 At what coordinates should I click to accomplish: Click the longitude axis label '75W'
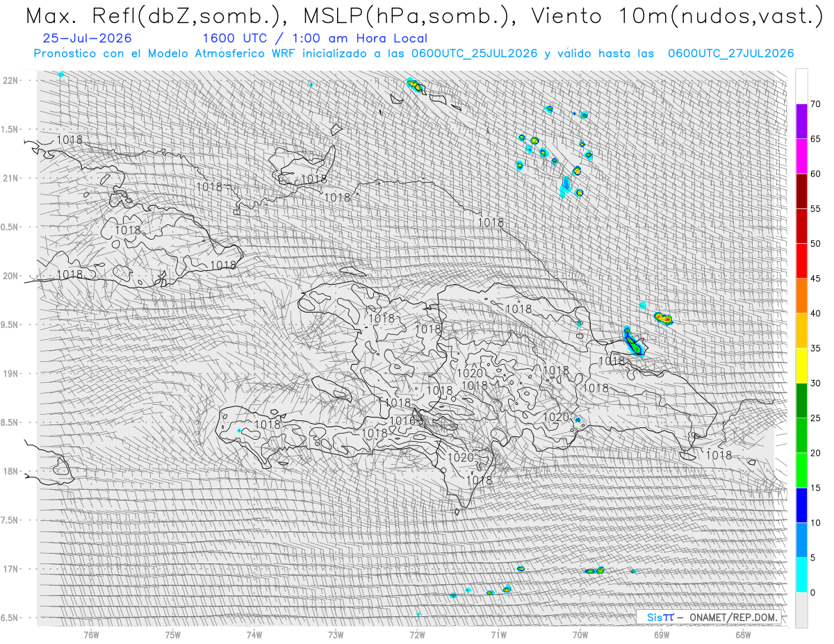(x=173, y=634)
